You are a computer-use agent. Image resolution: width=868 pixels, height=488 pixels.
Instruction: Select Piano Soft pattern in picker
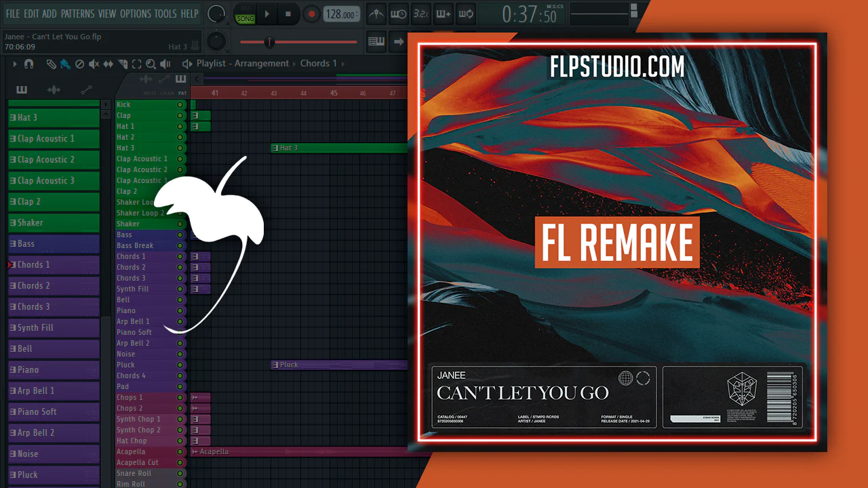(x=54, y=411)
